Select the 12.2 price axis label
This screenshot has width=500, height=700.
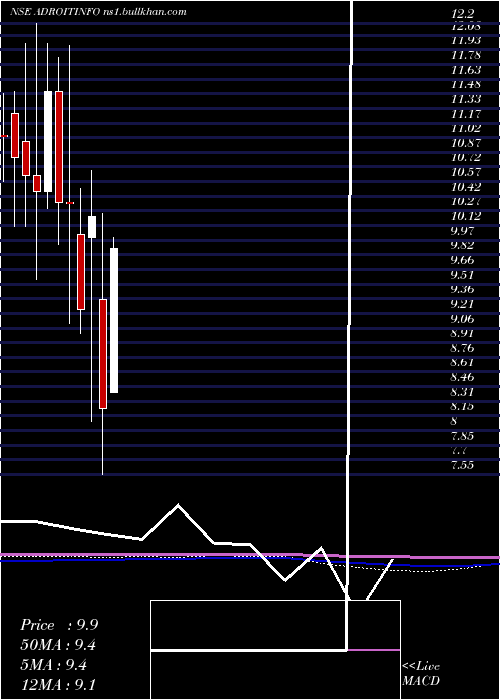462,14
